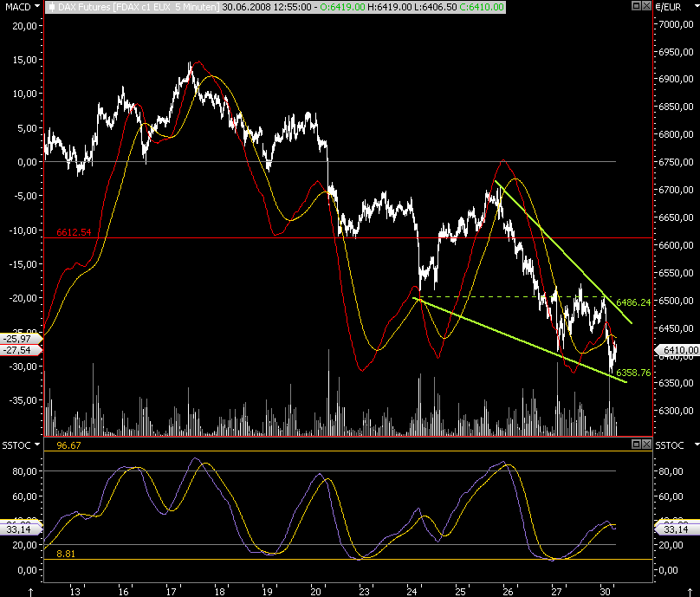Select the left 33,14 stochastic value marker

[21, 529]
